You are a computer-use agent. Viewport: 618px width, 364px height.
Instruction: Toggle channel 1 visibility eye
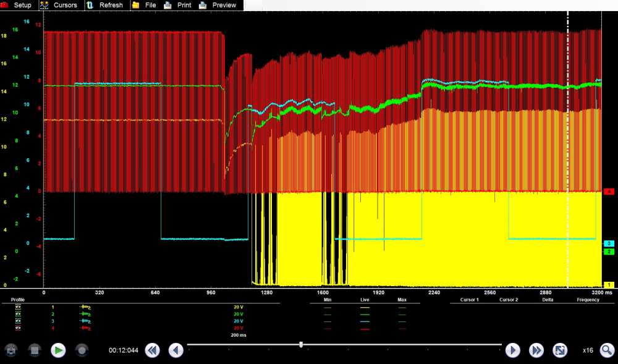(x=18, y=307)
